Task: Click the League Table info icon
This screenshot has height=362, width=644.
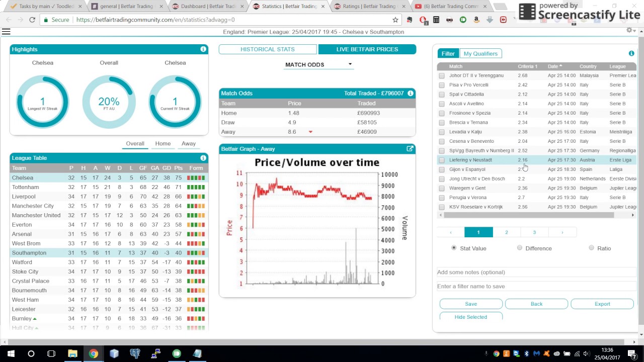Action: pyautogui.click(x=203, y=158)
